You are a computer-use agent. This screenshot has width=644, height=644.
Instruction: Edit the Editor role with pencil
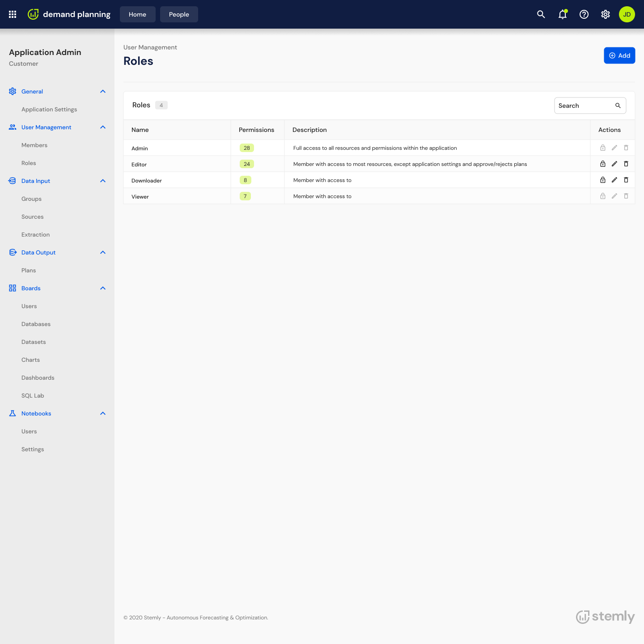pyautogui.click(x=614, y=164)
